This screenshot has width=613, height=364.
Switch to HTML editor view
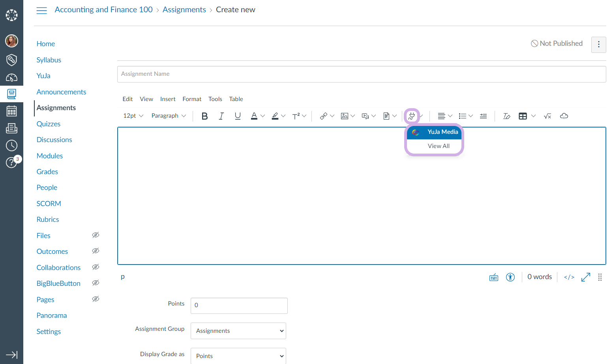coord(569,277)
